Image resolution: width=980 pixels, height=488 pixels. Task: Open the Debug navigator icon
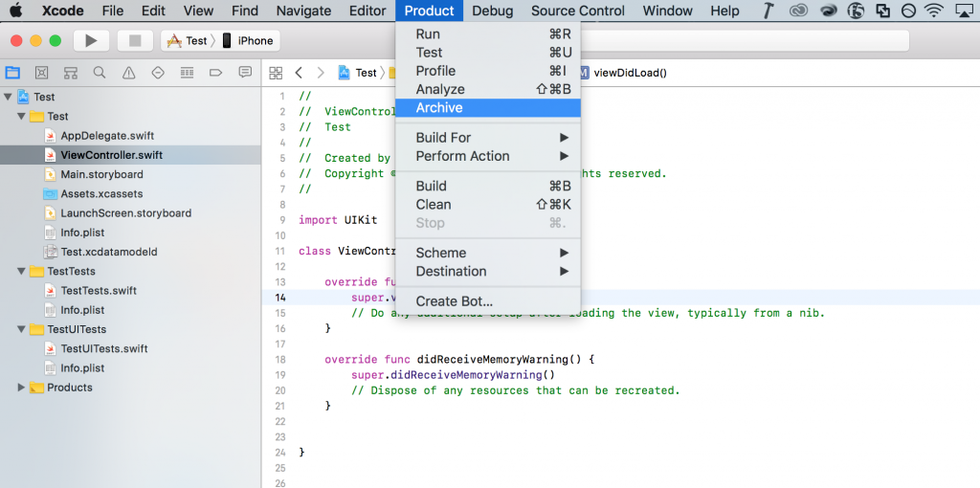pyautogui.click(x=187, y=73)
